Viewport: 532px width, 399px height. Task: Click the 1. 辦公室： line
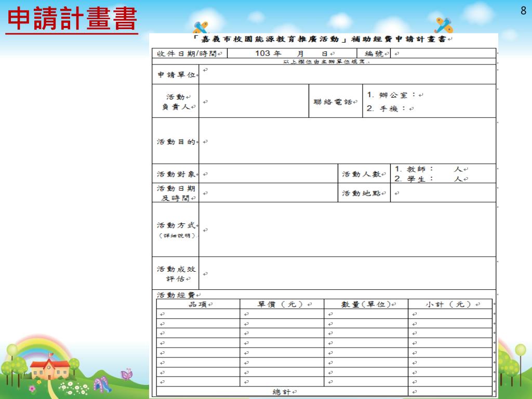394,95
